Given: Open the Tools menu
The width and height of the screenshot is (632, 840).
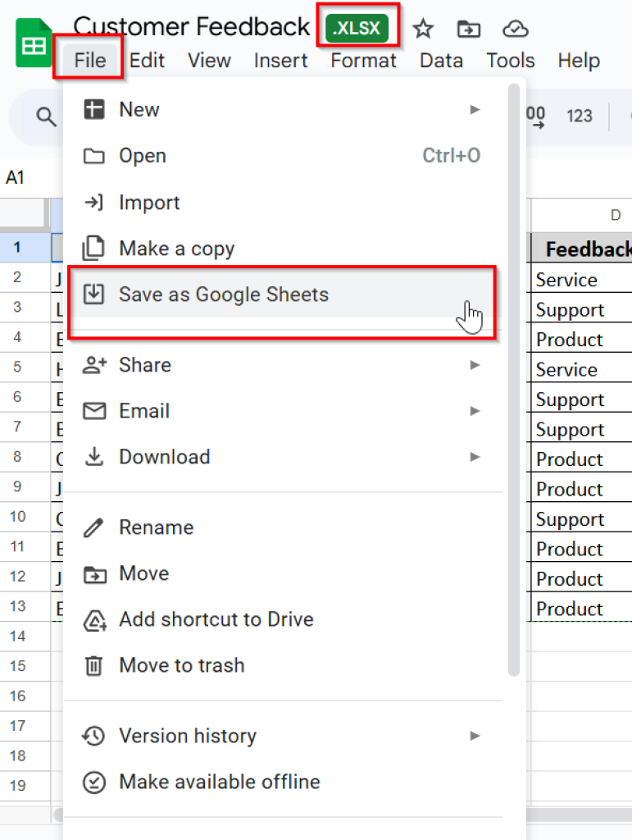Looking at the screenshot, I should click(x=510, y=60).
